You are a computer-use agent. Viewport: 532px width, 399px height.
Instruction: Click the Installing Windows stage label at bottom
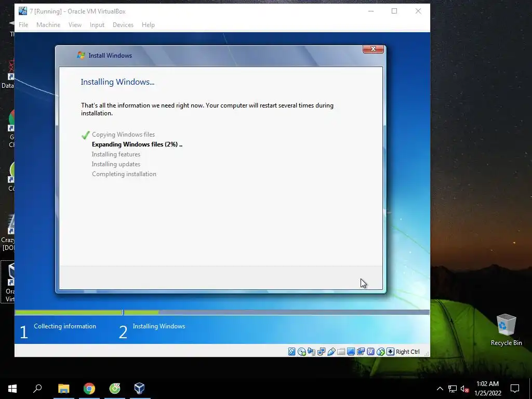pos(159,326)
